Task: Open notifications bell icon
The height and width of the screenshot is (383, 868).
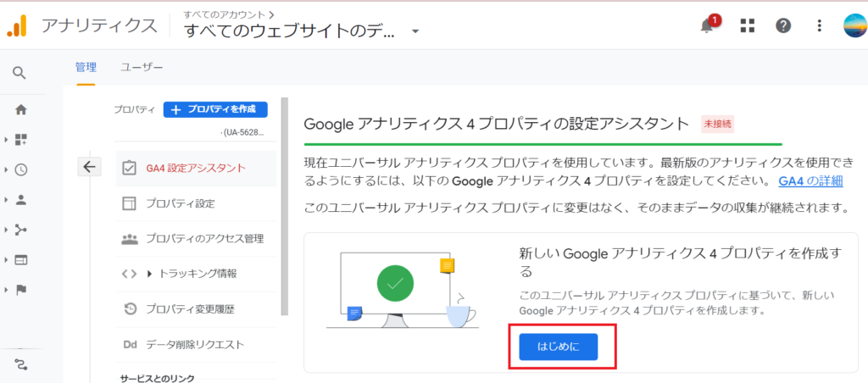Action: pyautogui.click(x=707, y=25)
